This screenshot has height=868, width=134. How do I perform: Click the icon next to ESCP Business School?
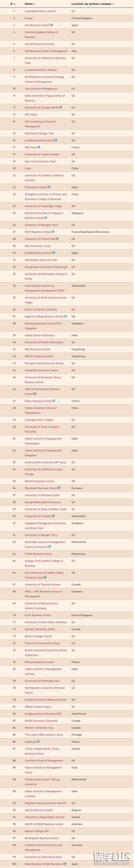[x=53, y=232]
